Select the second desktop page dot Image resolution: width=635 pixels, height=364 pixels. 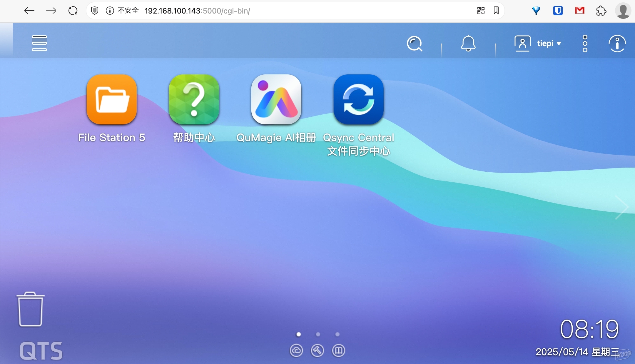pyautogui.click(x=318, y=334)
